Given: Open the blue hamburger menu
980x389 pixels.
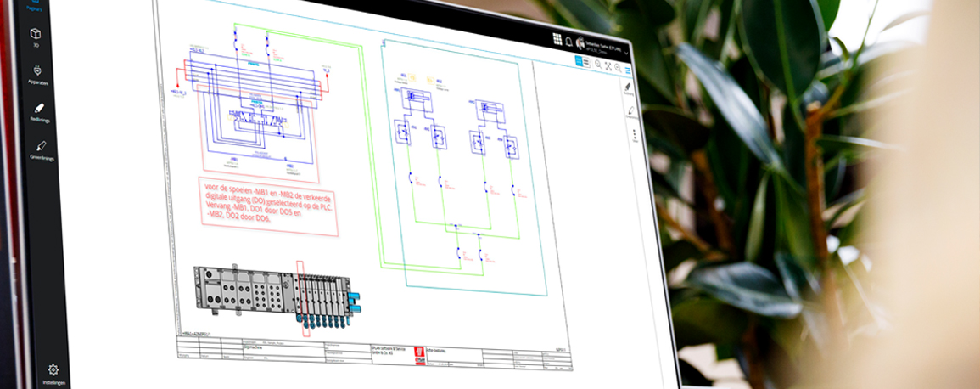Looking at the screenshot, I should 627,69.
